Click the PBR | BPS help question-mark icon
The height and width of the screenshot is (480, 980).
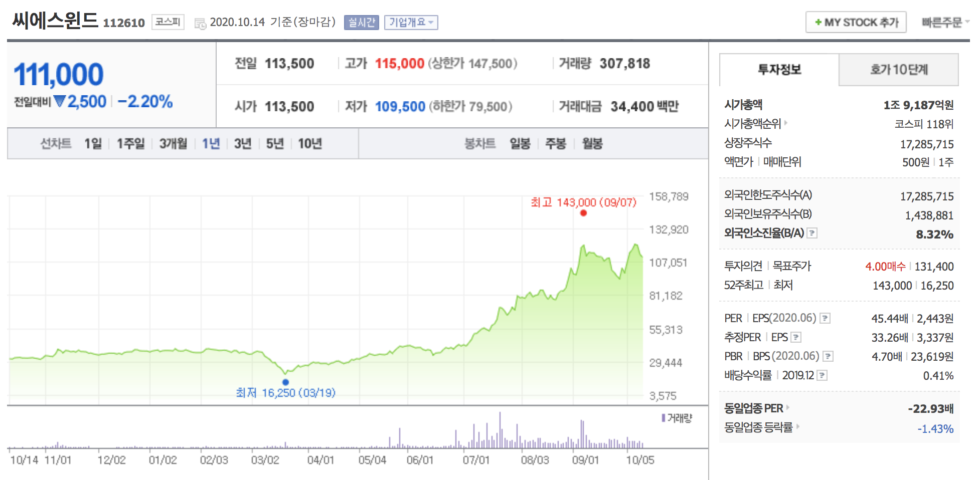tap(829, 356)
